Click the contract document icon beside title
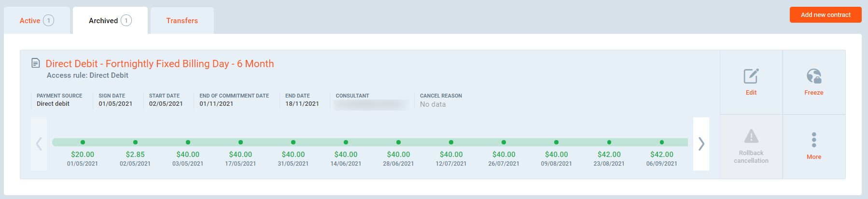 35,63
